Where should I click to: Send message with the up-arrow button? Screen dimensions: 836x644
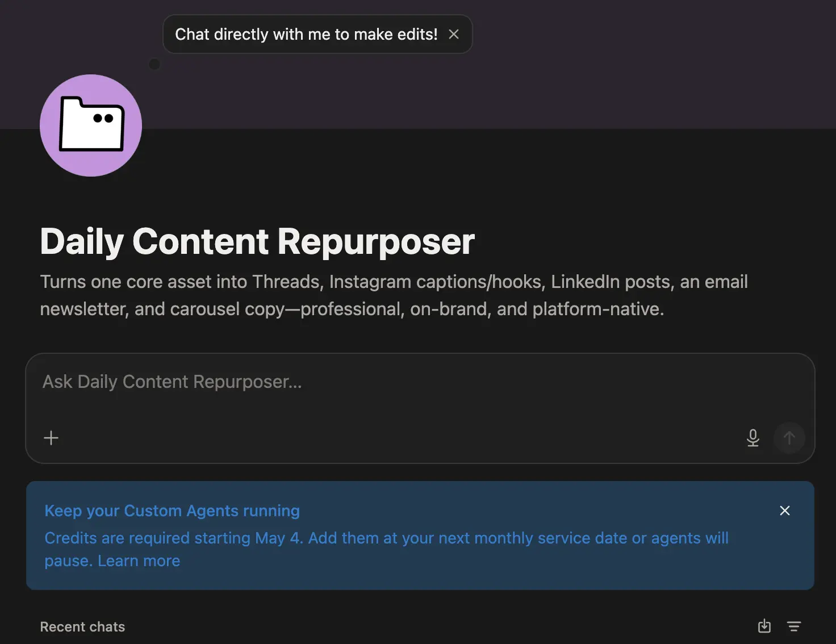click(789, 438)
